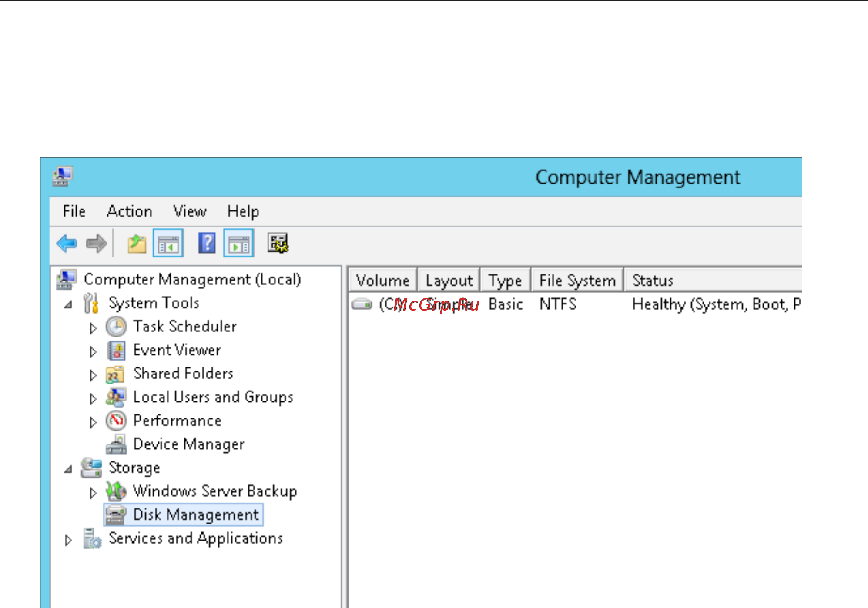Click the Task Scheduler clock icon
The height and width of the screenshot is (608, 868).
(116, 327)
